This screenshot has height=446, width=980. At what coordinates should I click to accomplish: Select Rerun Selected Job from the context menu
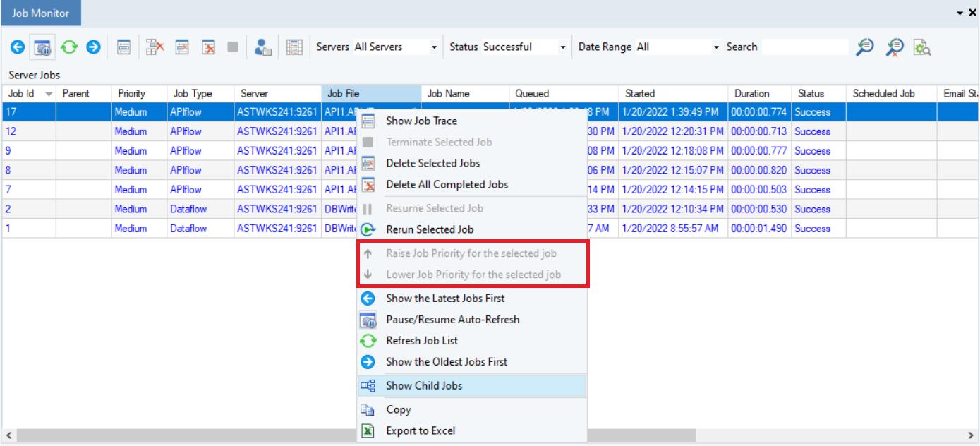point(429,229)
